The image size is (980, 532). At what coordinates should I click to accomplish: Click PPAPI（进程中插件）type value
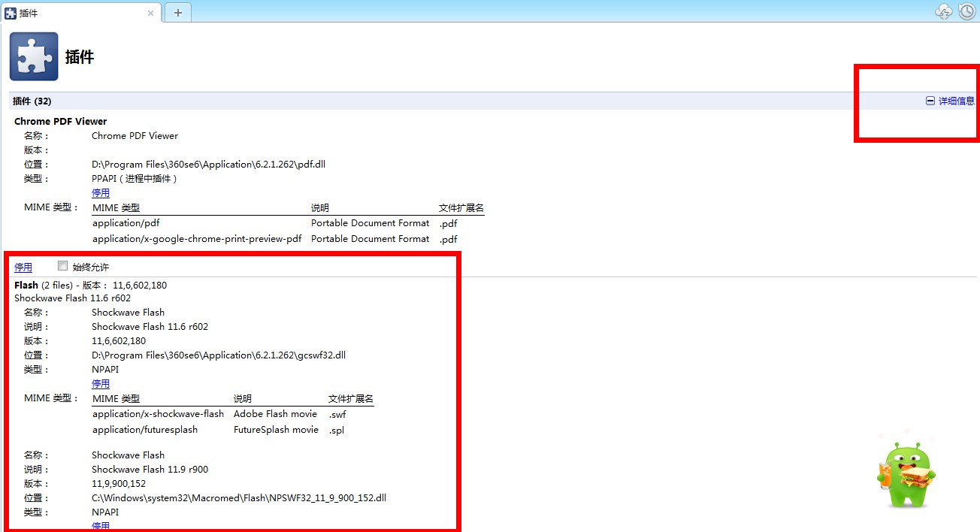point(135,179)
